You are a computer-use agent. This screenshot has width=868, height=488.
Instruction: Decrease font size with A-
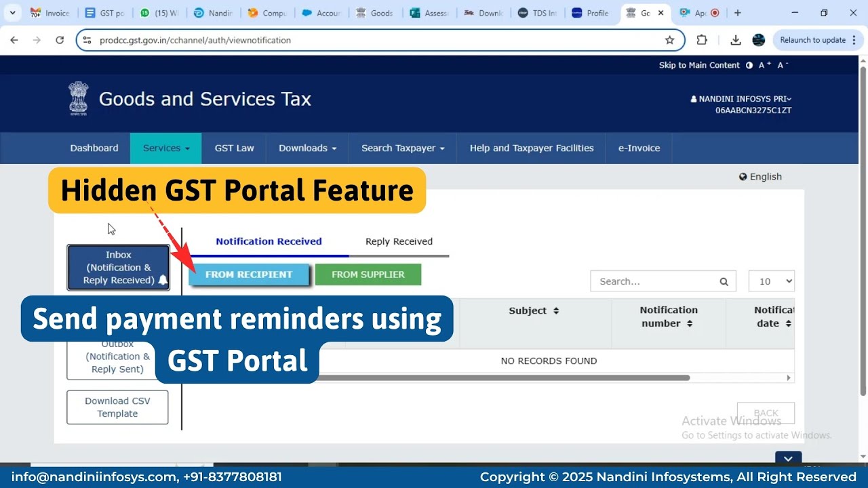(783, 65)
